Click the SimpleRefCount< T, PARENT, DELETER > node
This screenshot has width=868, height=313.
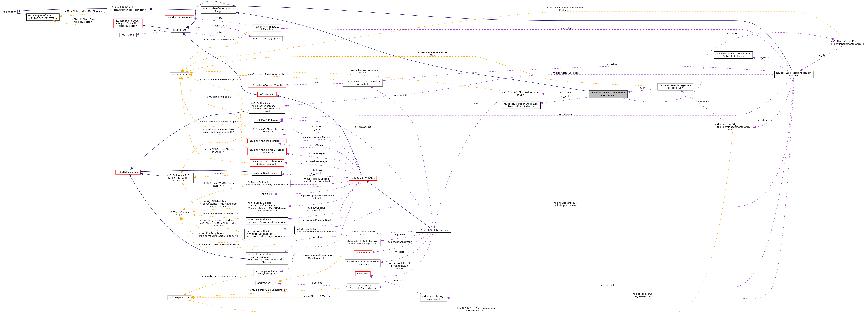tap(43, 17)
